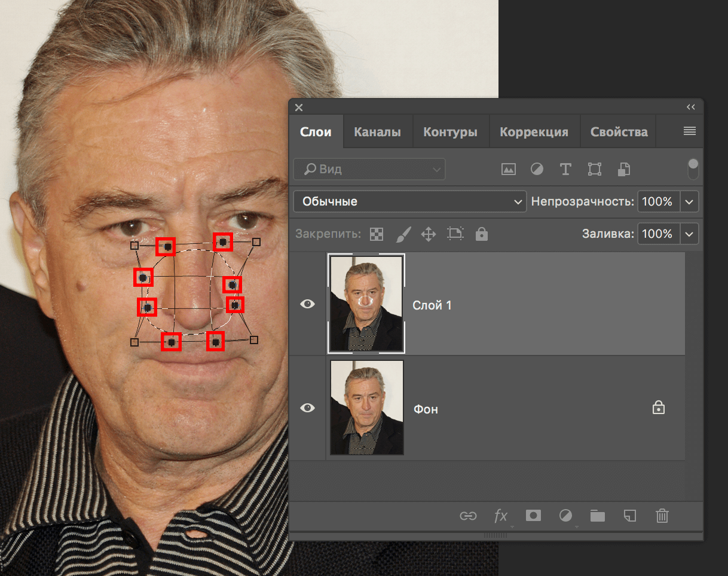Switch to the Контуры tab
This screenshot has height=576, width=728.
coord(450,132)
